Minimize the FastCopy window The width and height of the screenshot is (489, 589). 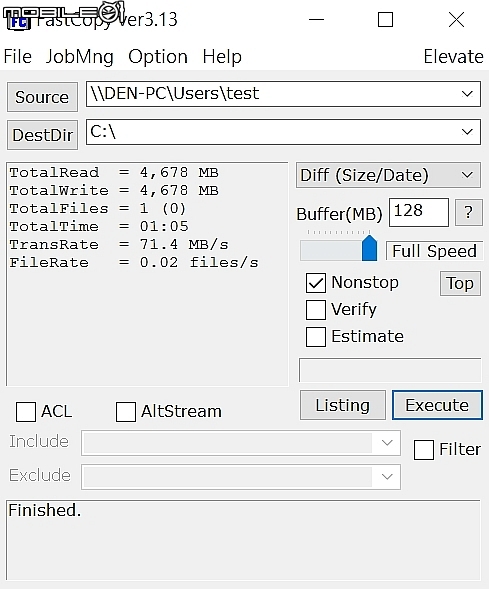click(316, 20)
